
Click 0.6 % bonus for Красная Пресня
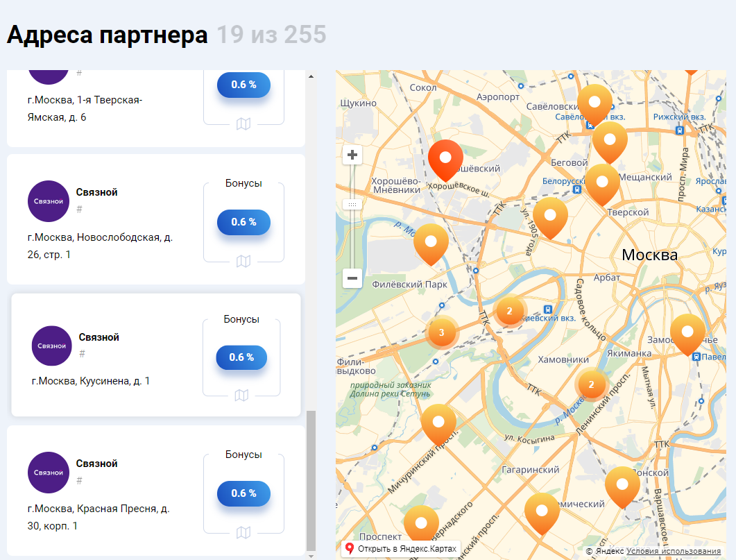243,493
